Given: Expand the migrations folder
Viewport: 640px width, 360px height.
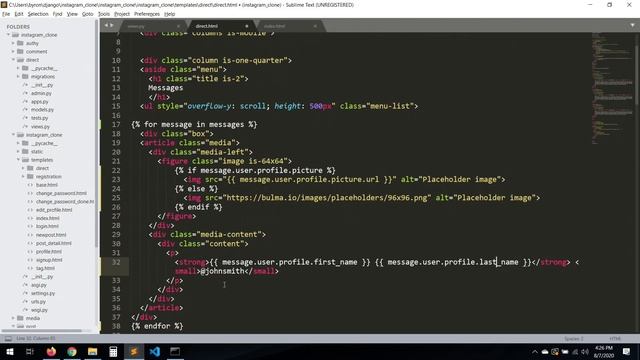Looking at the screenshot, I should click(18, 76).
